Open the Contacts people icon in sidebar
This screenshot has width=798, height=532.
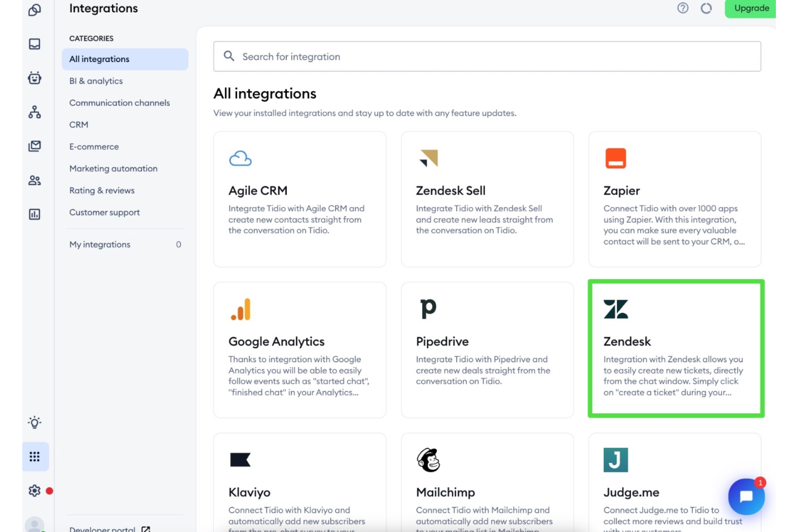point(35,181)
